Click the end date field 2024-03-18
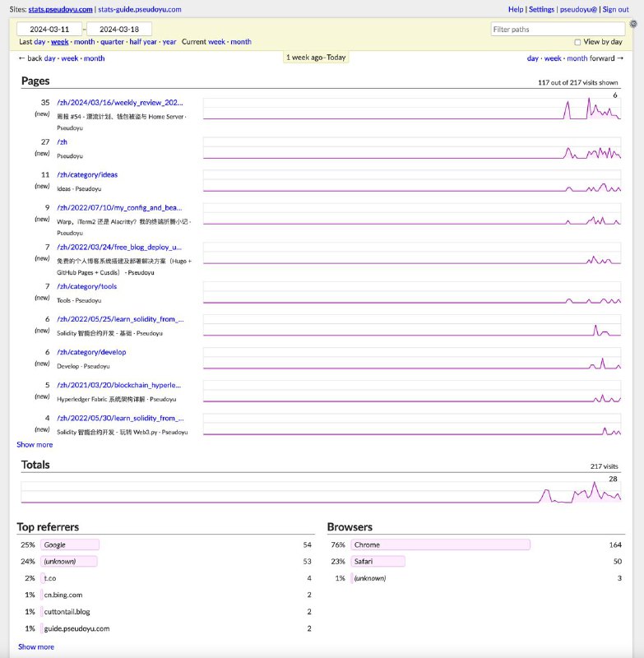 pos(119,29)
